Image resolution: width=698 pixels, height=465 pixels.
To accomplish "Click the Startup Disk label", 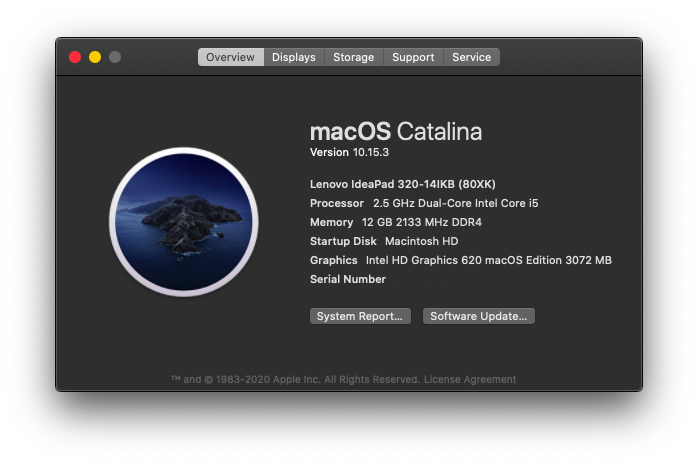I will [343, 241].
